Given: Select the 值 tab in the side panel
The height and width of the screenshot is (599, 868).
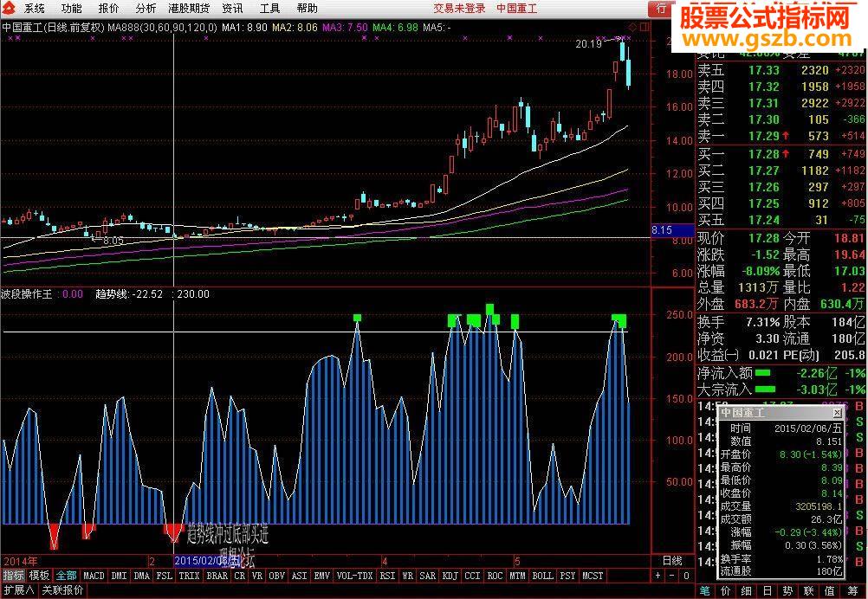Looking at the screenshot, I should click(829, 591).
